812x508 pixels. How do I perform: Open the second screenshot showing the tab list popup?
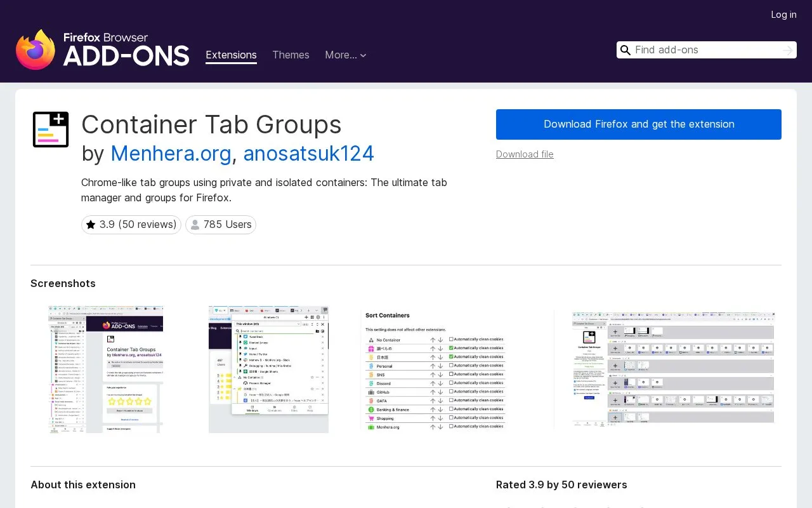coord(268,370)
